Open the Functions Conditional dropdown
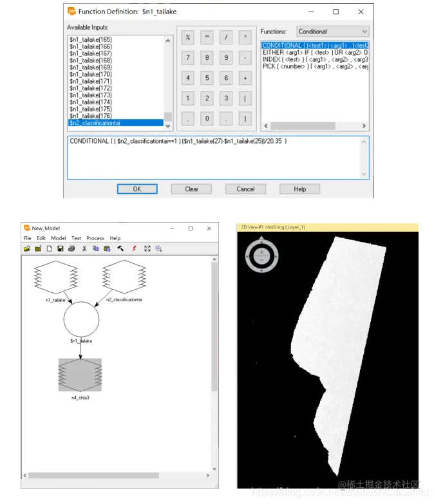 pyautogui.click(x=333, y=32)
